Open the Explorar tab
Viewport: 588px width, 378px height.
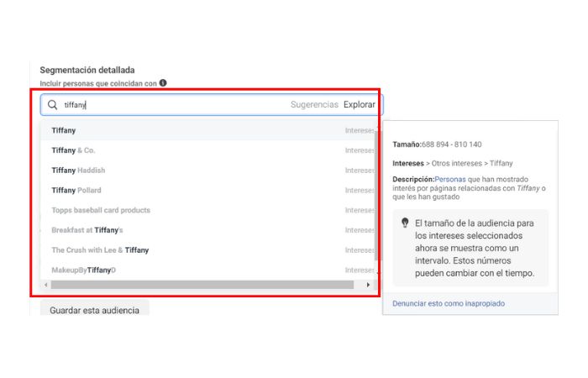(x=360, y=105)
